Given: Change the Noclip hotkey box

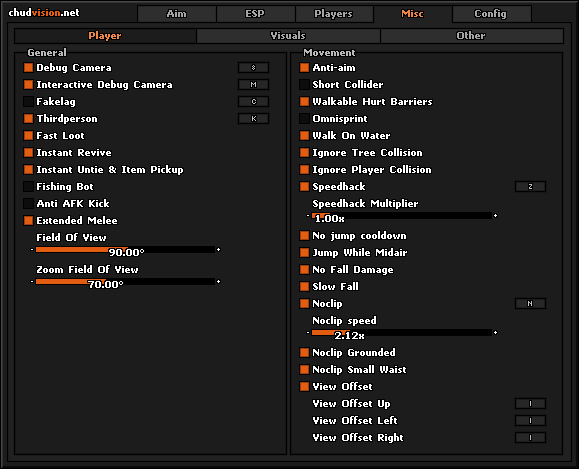Looking at the screenshot, I should pyautogui.click(x=530, y=304).
